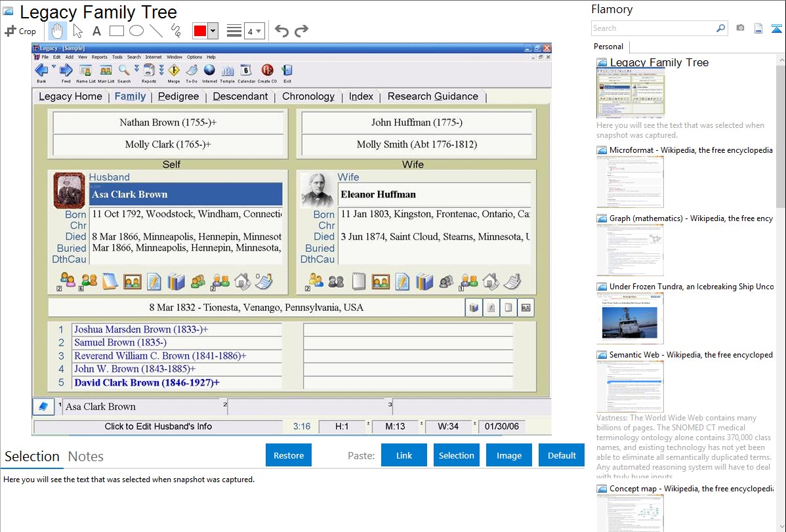
Task: Select the Crop tool
Action: coord(20,31)
